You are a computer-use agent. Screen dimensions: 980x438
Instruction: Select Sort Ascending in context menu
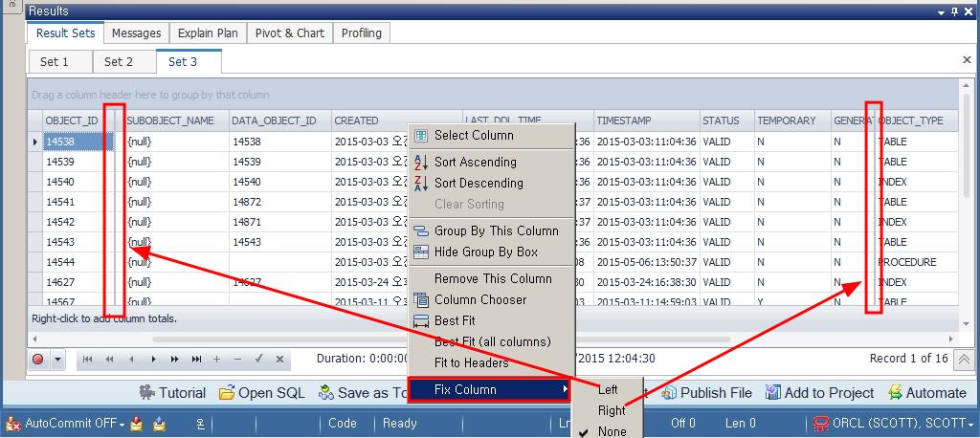475,162
